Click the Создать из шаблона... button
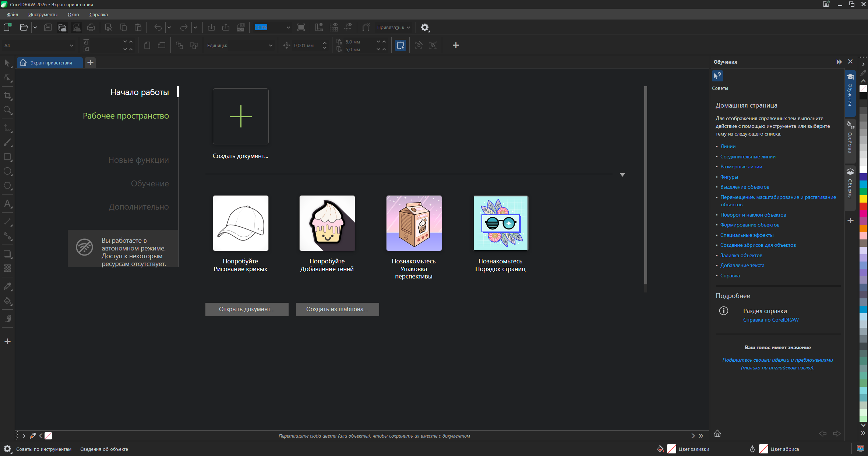The image size is (868, 456). coord(338,309)
